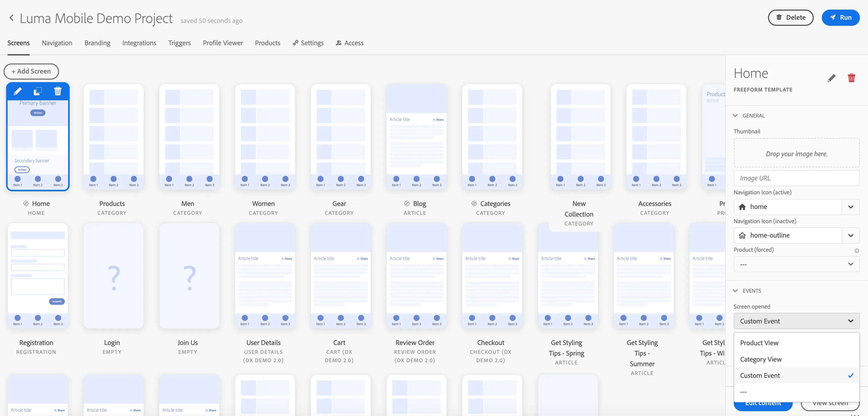Open the Integrations tab

click(x=139, y=43)
